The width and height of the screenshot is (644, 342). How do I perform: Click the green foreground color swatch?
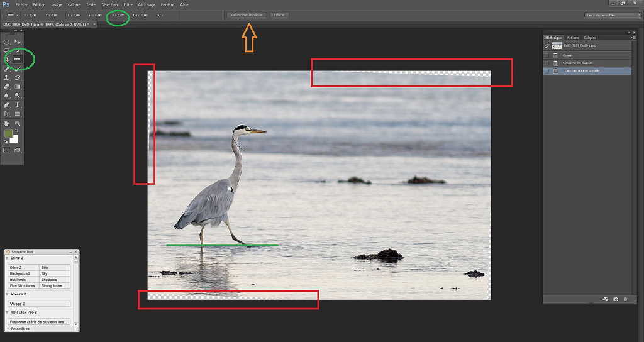pyautogui.click(x=8, y=134)
